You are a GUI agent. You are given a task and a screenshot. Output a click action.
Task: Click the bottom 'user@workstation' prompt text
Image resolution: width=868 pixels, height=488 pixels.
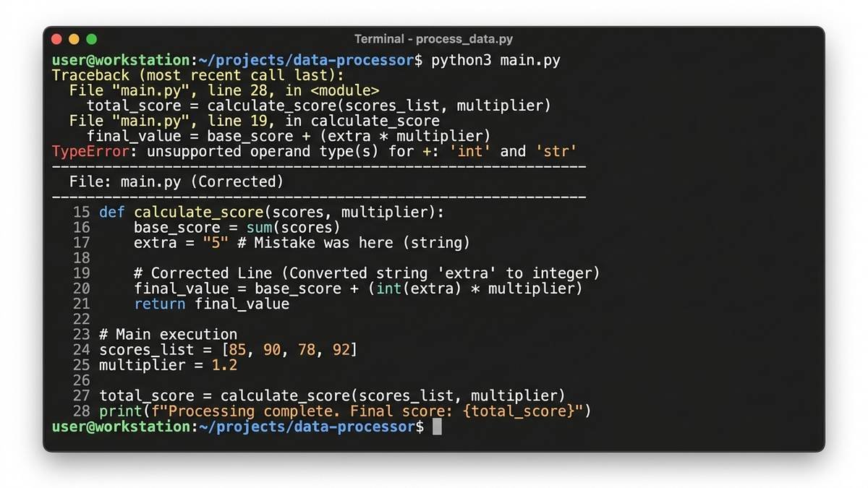pos(122,426)
